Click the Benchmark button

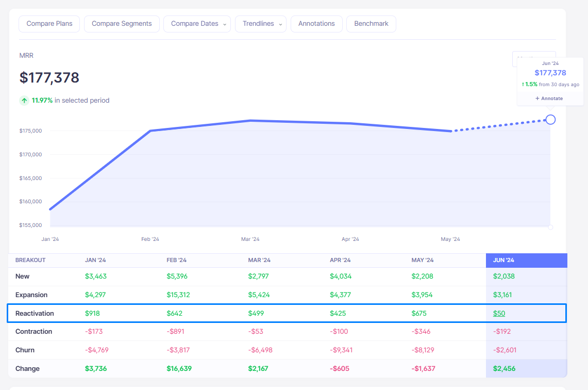tap(371, 24)
